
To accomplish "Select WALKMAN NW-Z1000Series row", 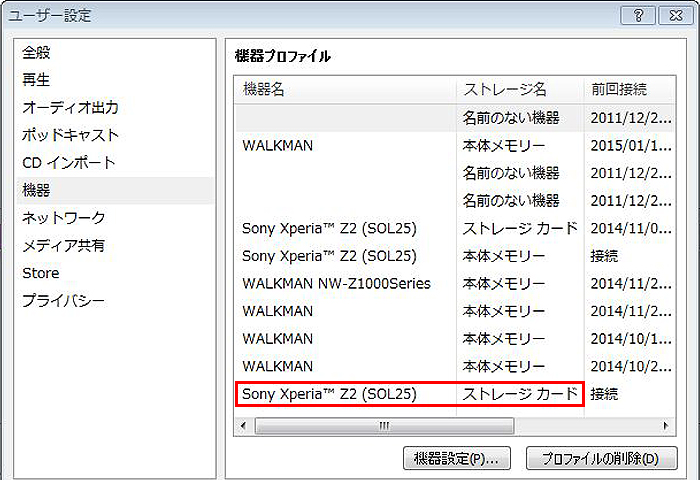I will [454, 284].
